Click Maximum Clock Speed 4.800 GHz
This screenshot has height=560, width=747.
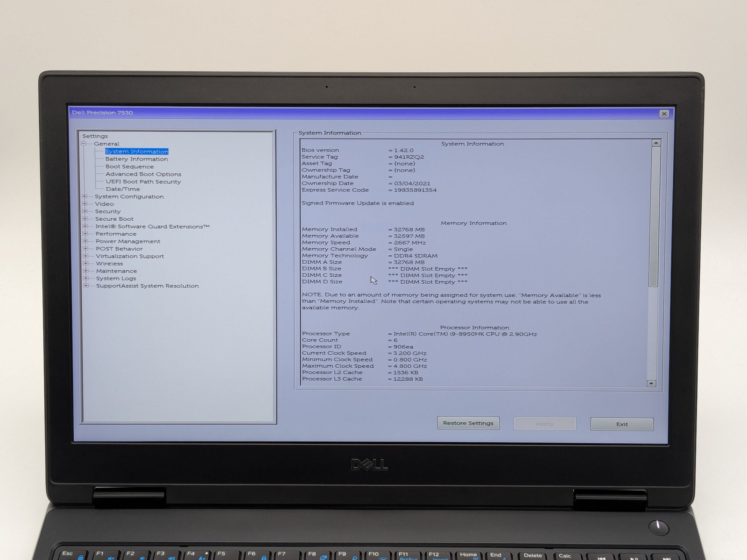coord(410,366)
